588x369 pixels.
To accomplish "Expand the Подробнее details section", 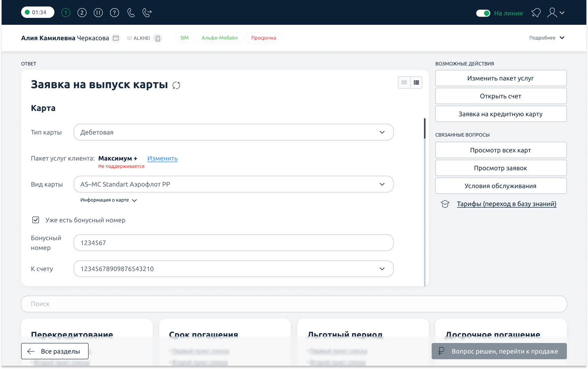I will [x=547, y=38].
